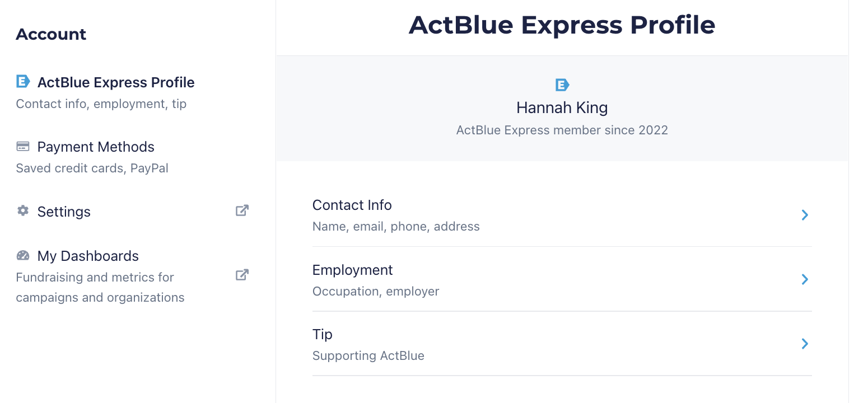
Task: Click the external link icon beside My Dashboards
Action: [x=242, y=275]
